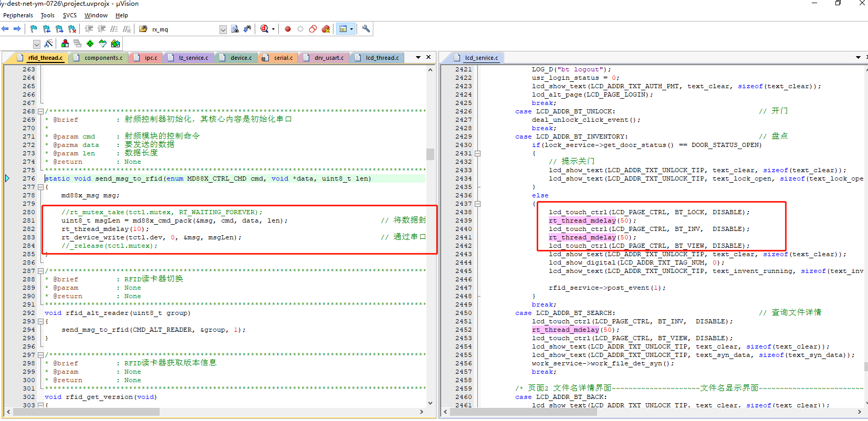Open File Extensions, Books and Environment icon
This screenshot has width=868, height=421.
pos(65,44)
